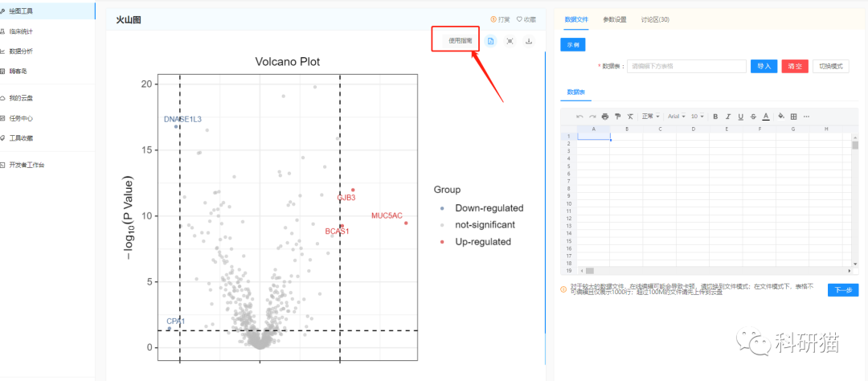Select column D header in spreadsheet
Screen dimensions: 868x381
click(x=693, y=129)
